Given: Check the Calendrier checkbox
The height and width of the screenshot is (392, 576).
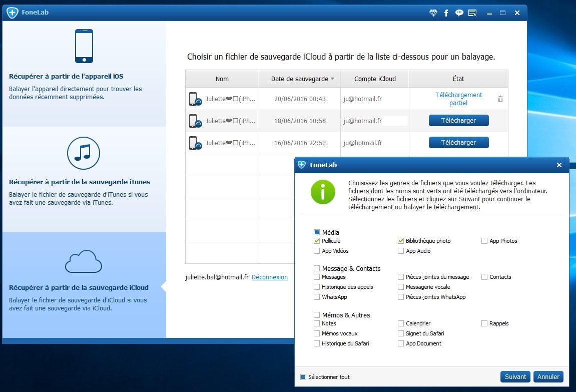Looking at the screenshot, I should pyautogui.click(x=401, y=323).
